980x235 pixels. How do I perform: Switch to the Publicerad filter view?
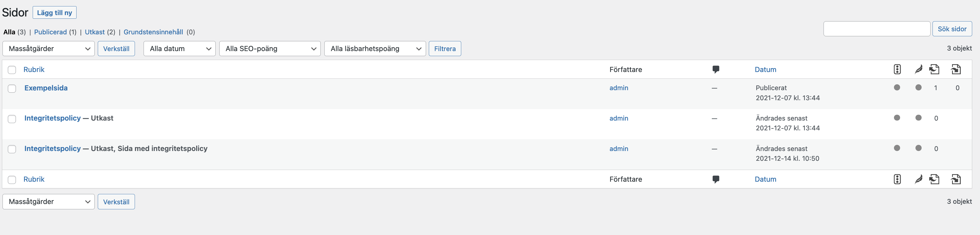click(51, 32)
